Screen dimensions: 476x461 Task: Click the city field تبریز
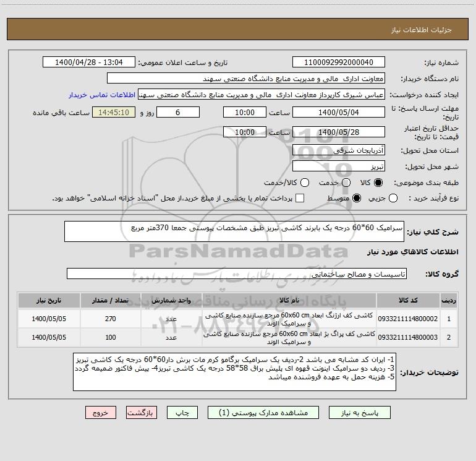(339, 166)
